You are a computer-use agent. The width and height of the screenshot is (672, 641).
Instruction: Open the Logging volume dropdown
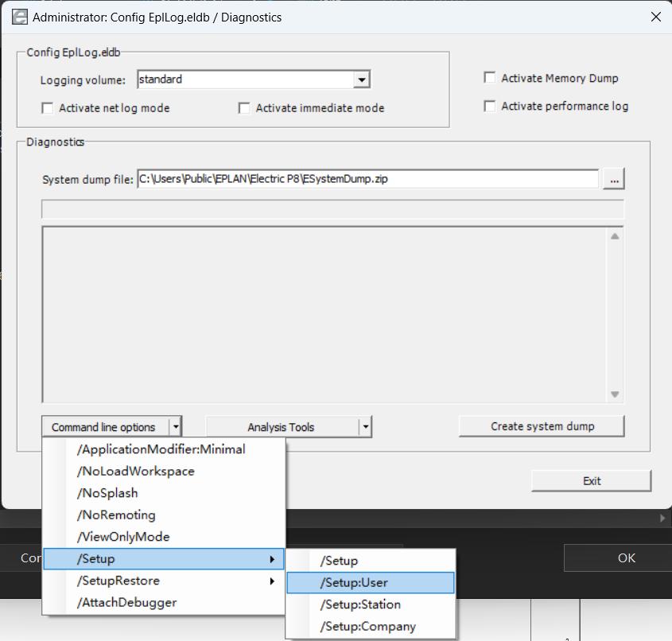point(362,80)
